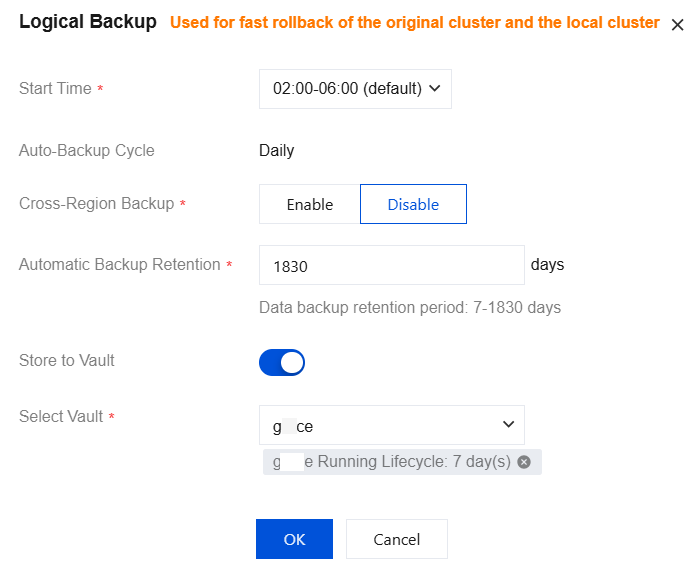
Task: Close the Logical Backup dialog
Action: pos(677,26)
